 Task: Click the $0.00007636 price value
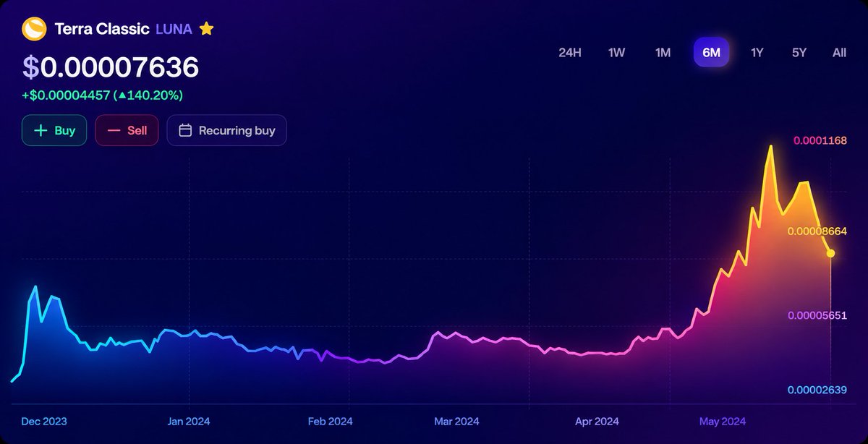pyautogui.click(x=111, y=67)
